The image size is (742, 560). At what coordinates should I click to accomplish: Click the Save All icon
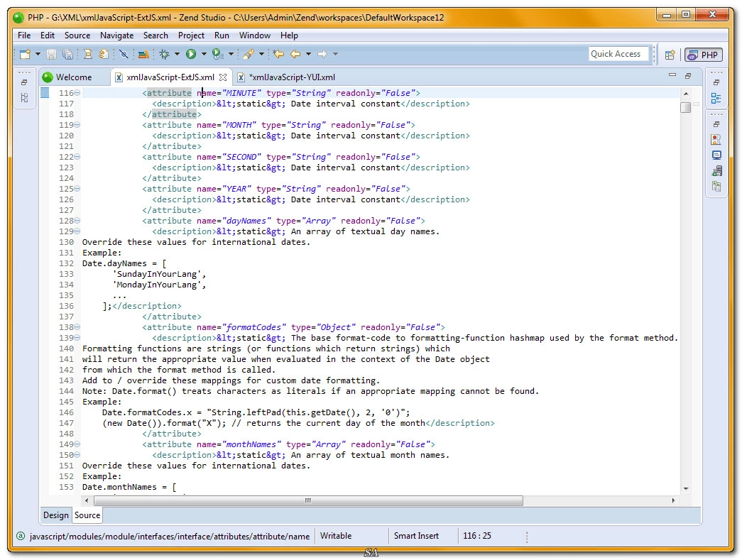point(67,55)
